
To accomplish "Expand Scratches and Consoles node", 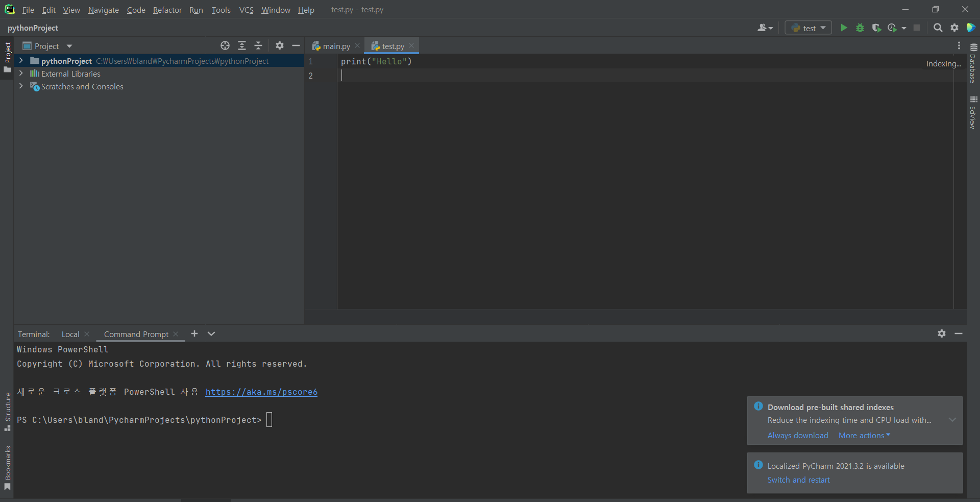I will 21,86.
